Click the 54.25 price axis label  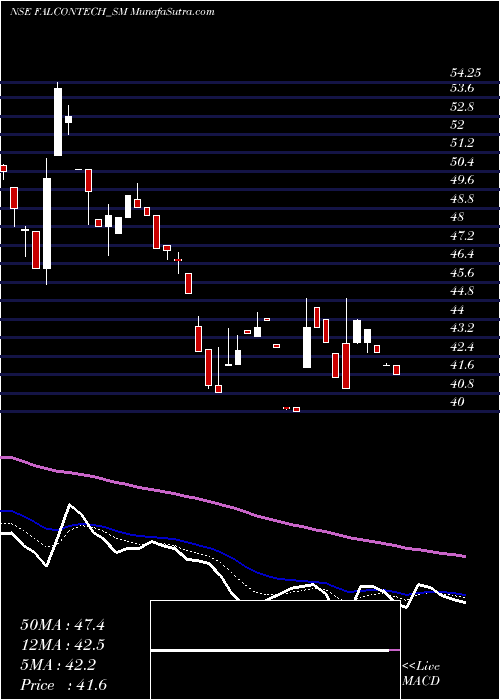[x=465, y=73]
